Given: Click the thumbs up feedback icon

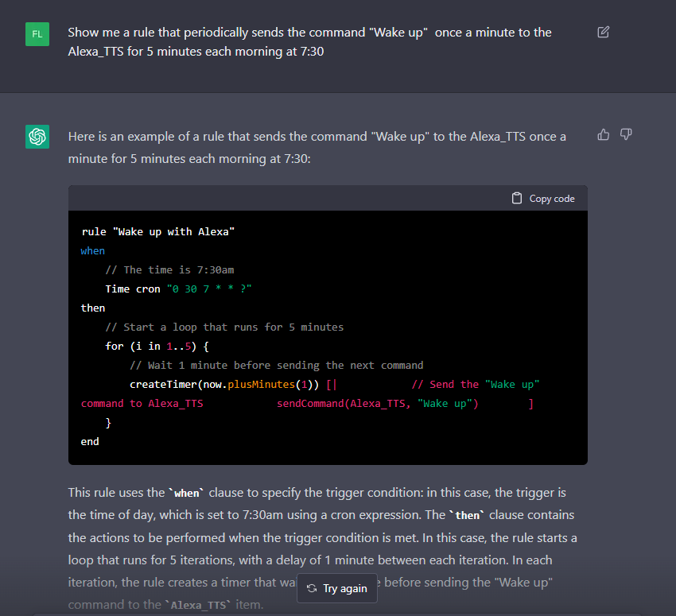Looking at the screenshot, I should click(604, 135).
